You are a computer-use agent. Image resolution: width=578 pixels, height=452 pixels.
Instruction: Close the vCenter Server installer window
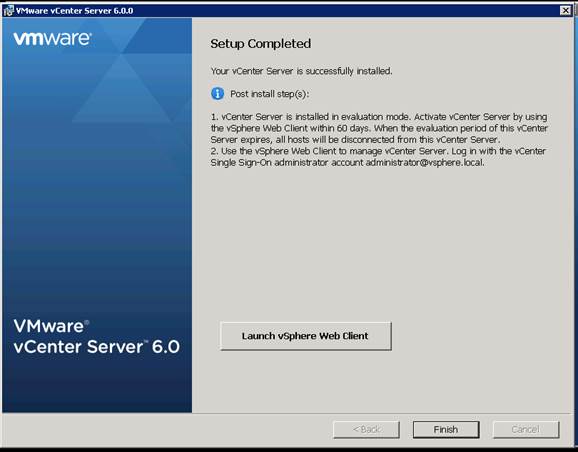[x=565, y=10]
